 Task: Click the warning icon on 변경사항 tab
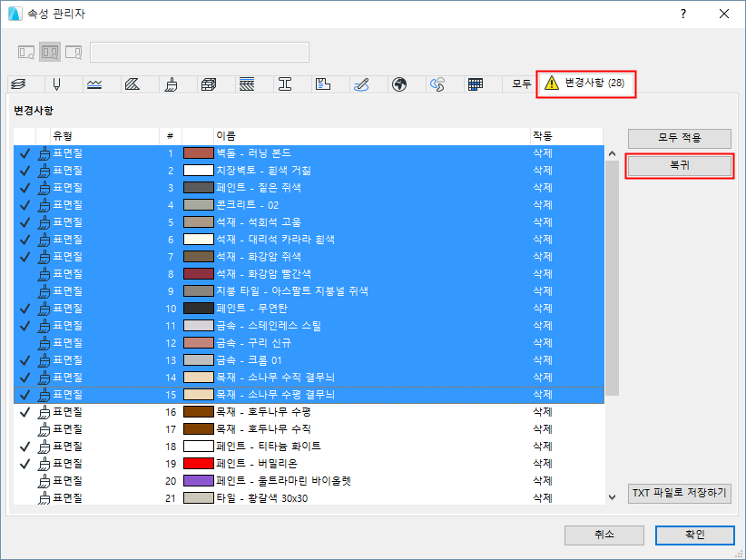[x=552, y=83]
